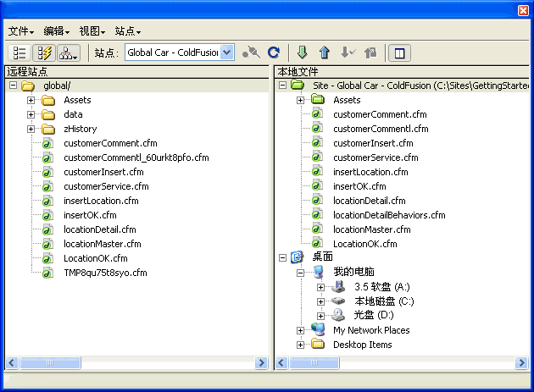The width and height of the screenshot is (534, 392).
Task: Select remote file customerInsert.cfm
Action: pos(103,172)
